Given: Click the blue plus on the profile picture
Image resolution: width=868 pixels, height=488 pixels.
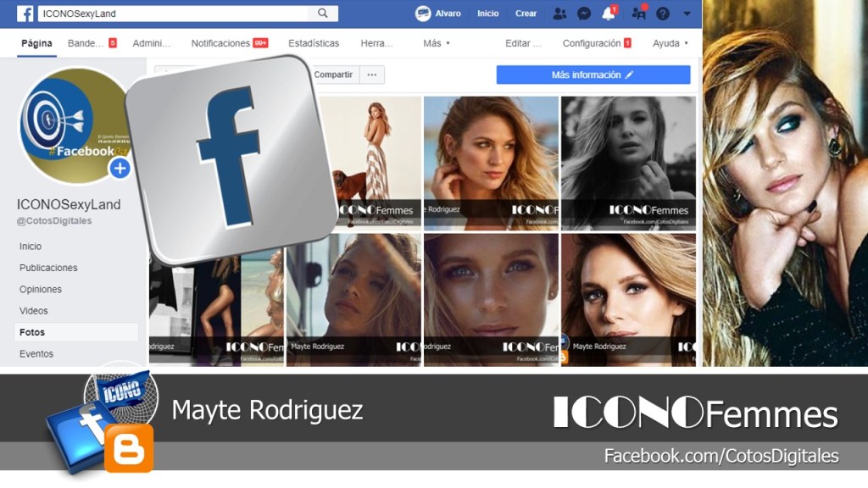Looking at the screenshot, I should [120, 169].
